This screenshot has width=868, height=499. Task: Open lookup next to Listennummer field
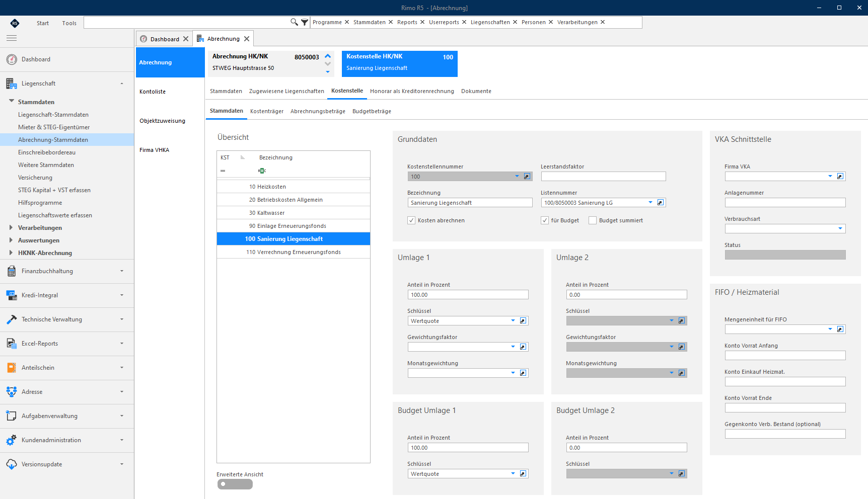(x=661, y=203)
